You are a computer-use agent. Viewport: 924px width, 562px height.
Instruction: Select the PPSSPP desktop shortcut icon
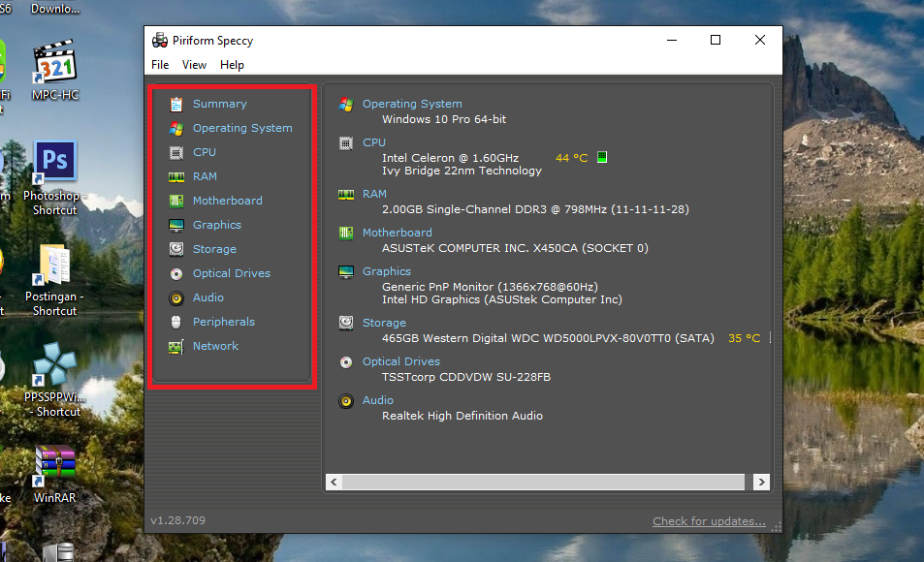pos(55,364)
